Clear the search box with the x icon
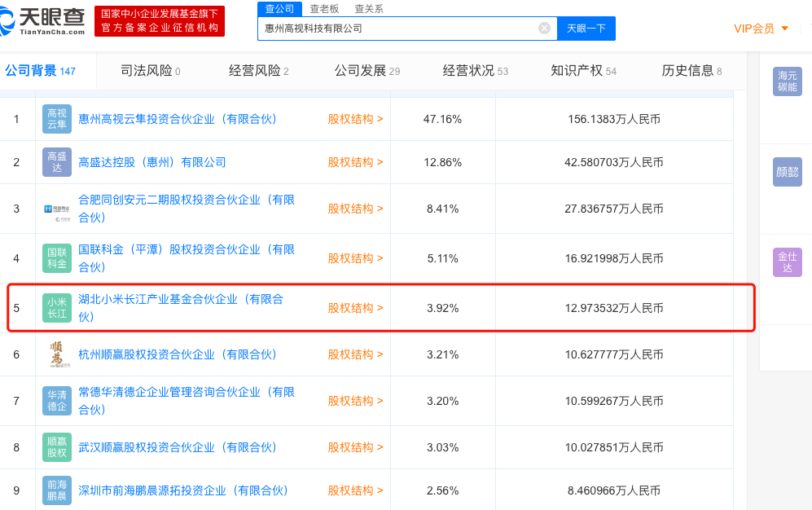Viewport: 812px width, 510px height. click(x=543, y=28)
